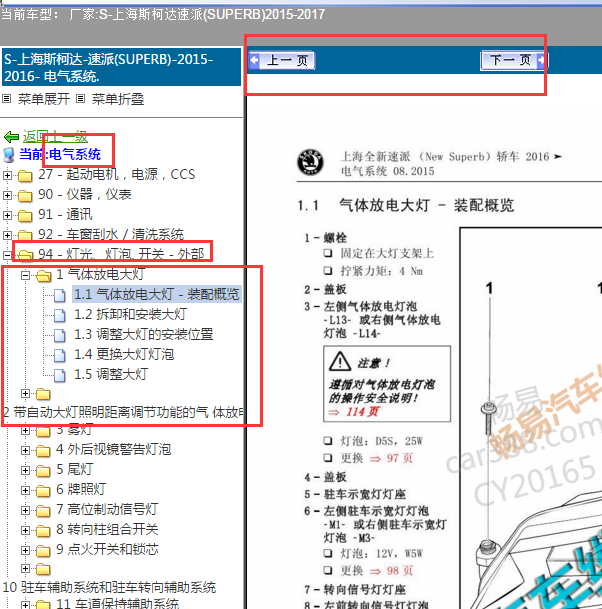This screenshot has height=609, width=602.
Task: Click item 5 - 驻车示宽灯灯座
Action: coord(355,494)
